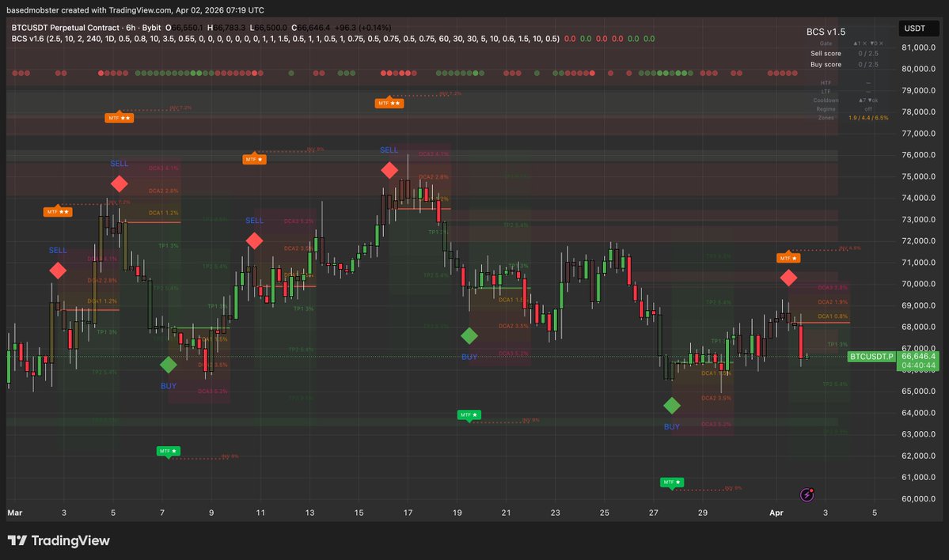Click the Sell score row label
Viewport: 949px width, 560px height.
point(826,53)
